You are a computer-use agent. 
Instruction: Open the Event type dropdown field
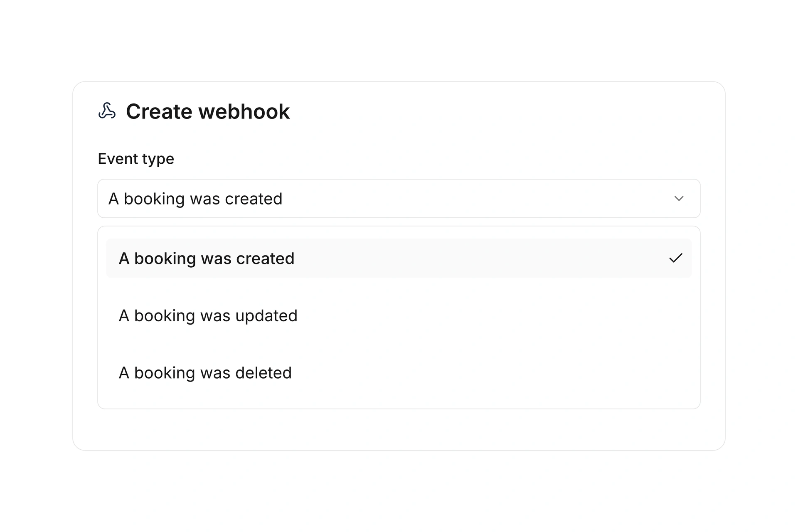point(399,199)
